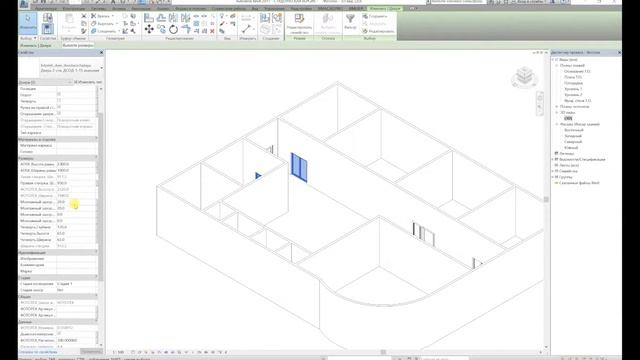Select Северный facade in project browser
The image size is (640, 360).
(573, 142)
